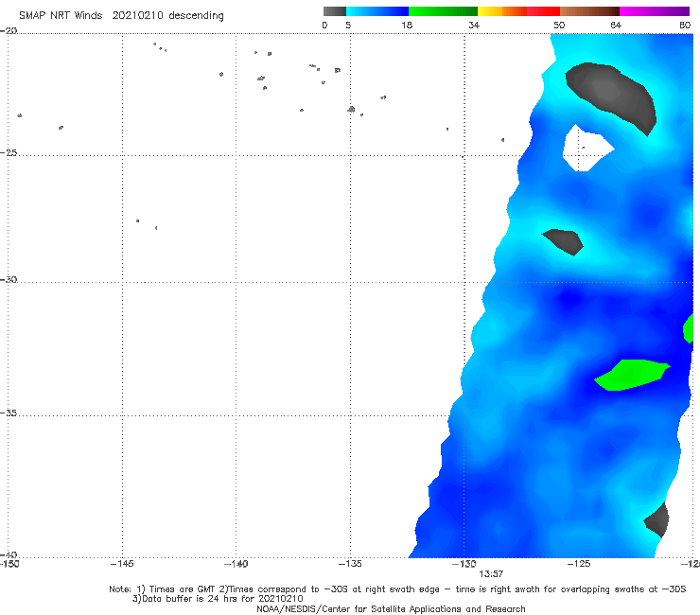Click the green segment of the color bar
Viewport: 700px width, 615px height.
(x=443, y=11)
